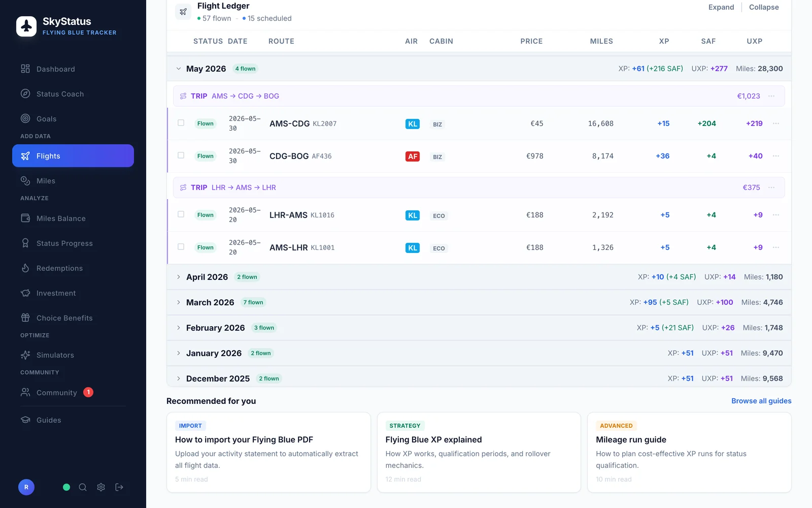Click the 15 scheduled indicator
Viewport: 812px width, 508px height.
click(267, 18)
